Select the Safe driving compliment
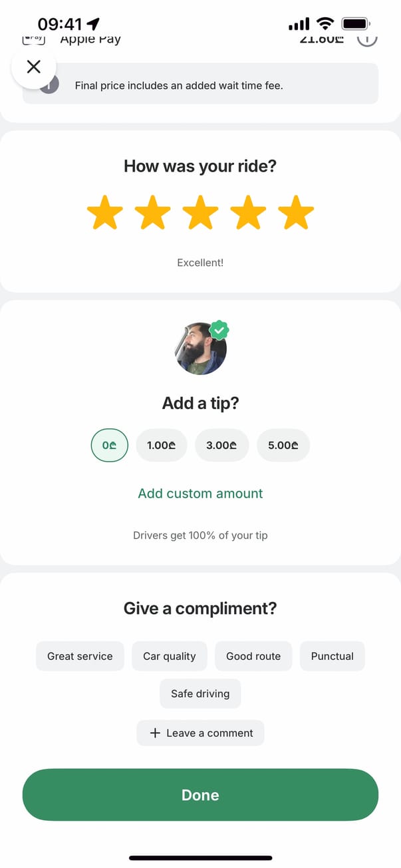Viewport: 401px width, 868px height. [200, 694]
